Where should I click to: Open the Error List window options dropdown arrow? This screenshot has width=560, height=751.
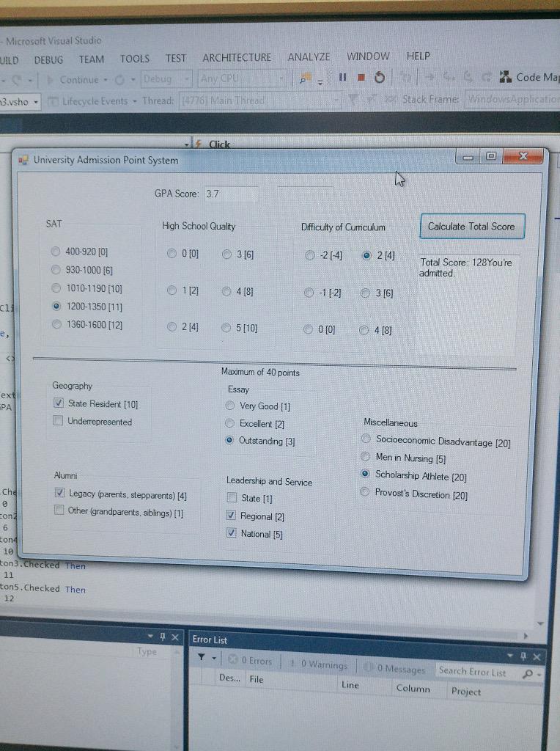pyautogui.click(x=510, y=655)
